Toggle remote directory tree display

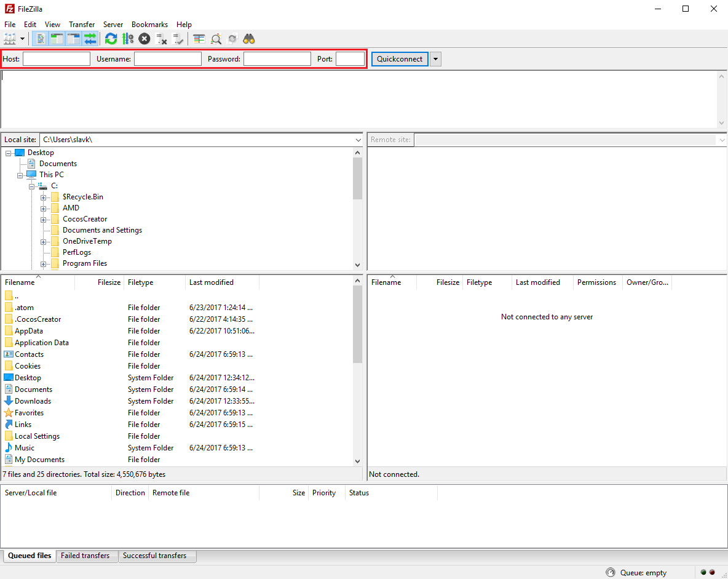pyautogui.click(x=73, y=39)
